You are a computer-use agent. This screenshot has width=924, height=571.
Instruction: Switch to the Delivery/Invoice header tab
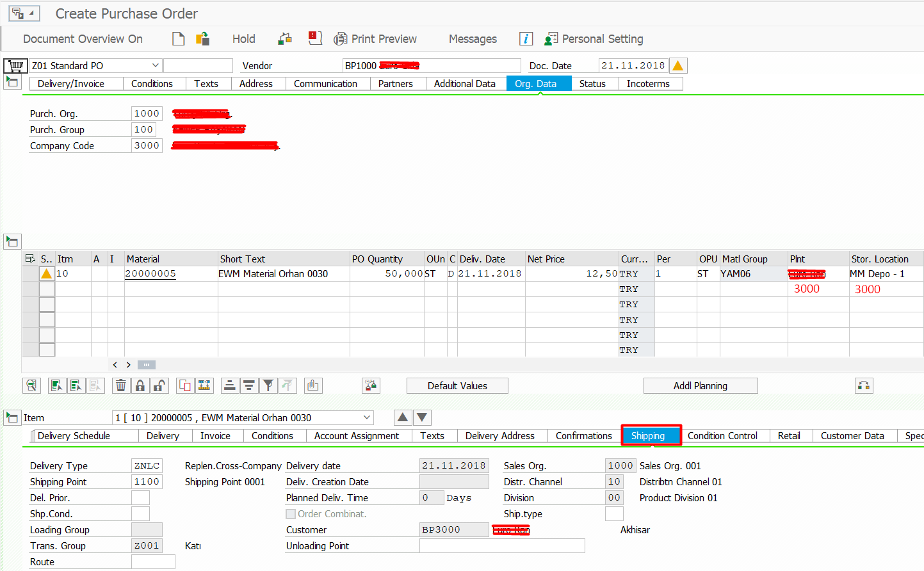76,84
